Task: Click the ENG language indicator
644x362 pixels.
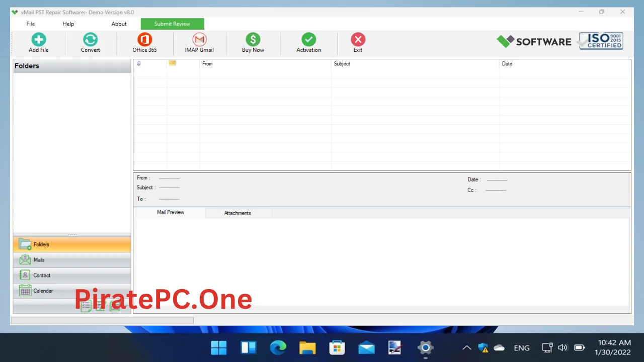Action: (522, 348)
